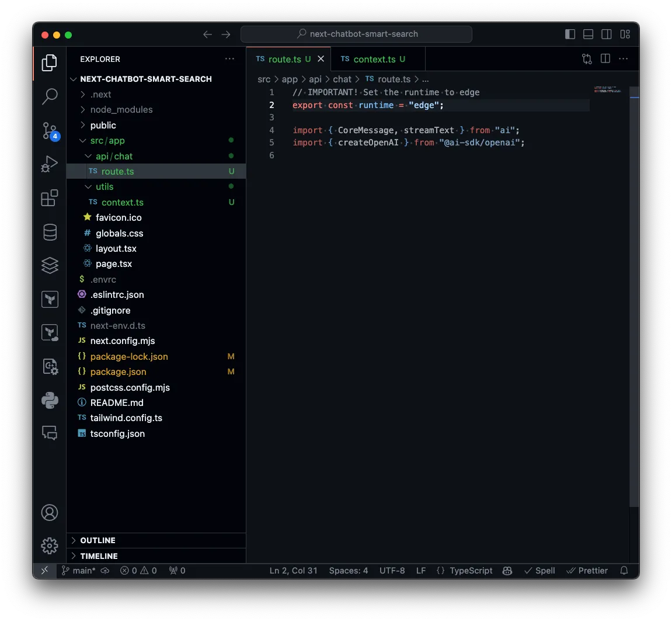The image size is (672, 622).
Task: Open the editor More Actions ellipsis
Action: (x=623, y=59)
